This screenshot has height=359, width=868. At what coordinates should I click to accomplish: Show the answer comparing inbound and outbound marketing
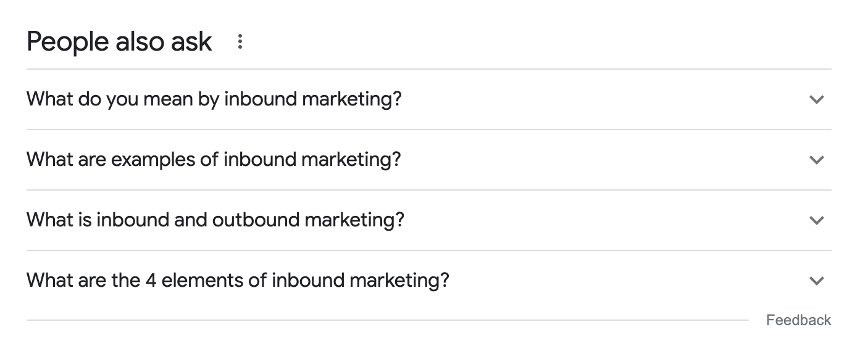pyautogui.click(x=215, y=220)
